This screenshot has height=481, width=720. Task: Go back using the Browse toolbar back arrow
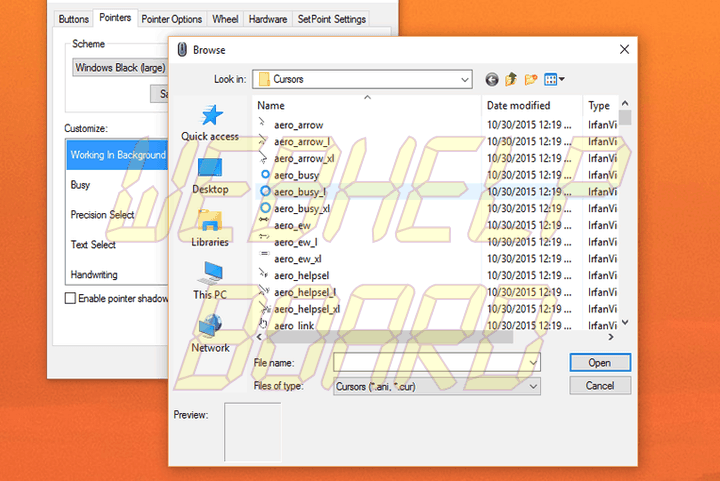click(492, 79)
